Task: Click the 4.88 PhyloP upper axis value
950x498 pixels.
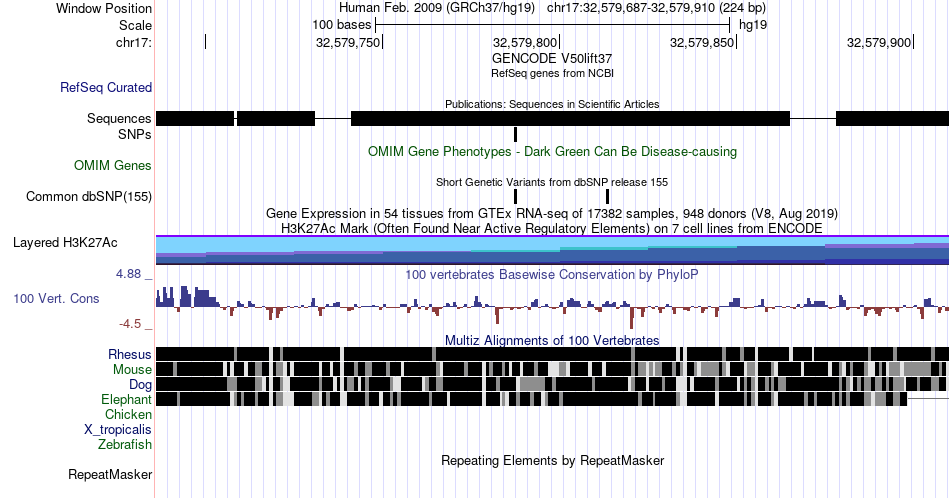Action: (x=129, y=274)
